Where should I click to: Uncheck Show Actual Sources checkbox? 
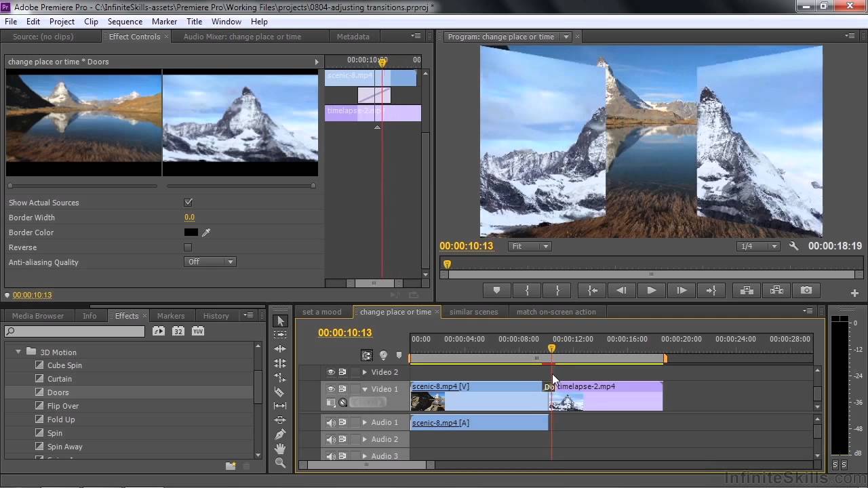(x=189, y=203)
